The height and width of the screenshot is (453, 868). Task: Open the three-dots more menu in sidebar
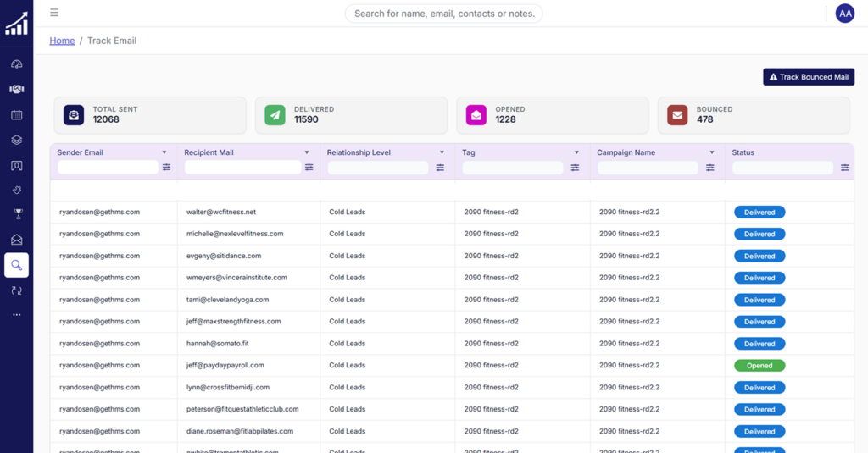(x=16, y=315)
